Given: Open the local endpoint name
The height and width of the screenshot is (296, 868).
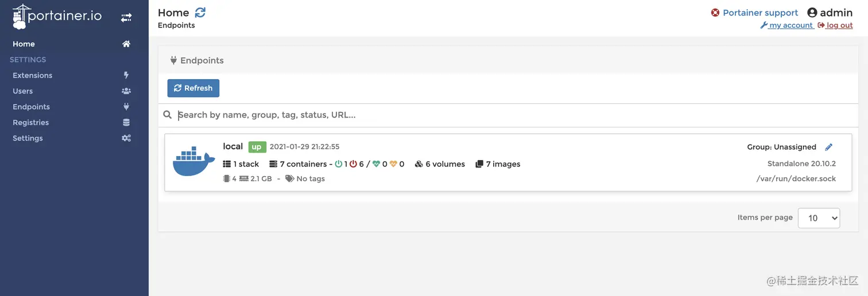Looking at the screenshot, I should coord(233,146).
